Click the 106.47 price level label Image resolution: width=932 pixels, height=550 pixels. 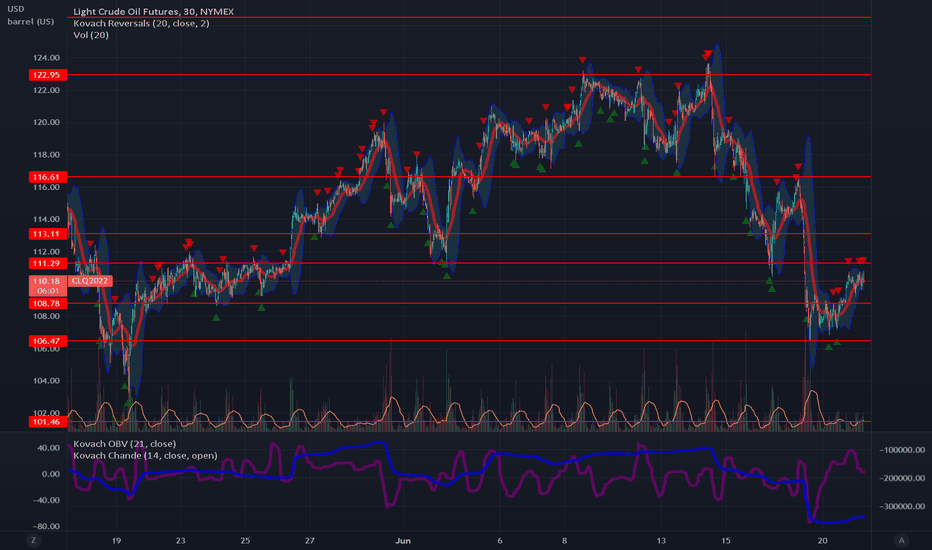pyautogui.click(x=48, y=341)
